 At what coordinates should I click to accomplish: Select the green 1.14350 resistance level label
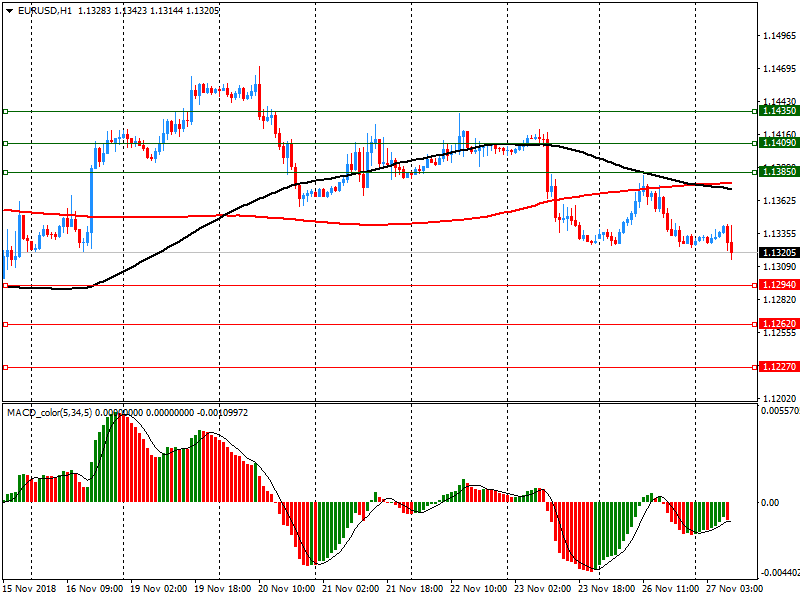779,111
